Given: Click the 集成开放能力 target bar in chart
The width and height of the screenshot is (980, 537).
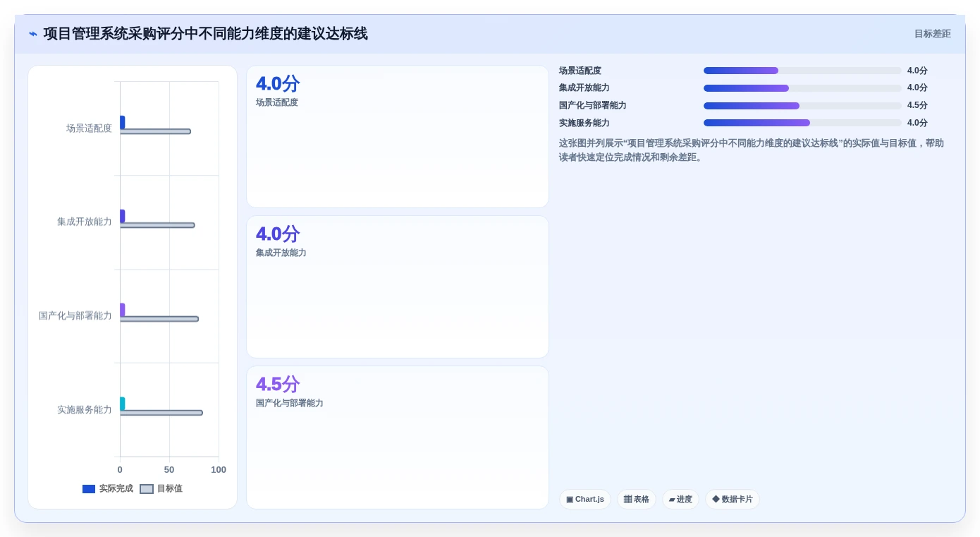Looking at the screenshot, I should coord(157,225).
